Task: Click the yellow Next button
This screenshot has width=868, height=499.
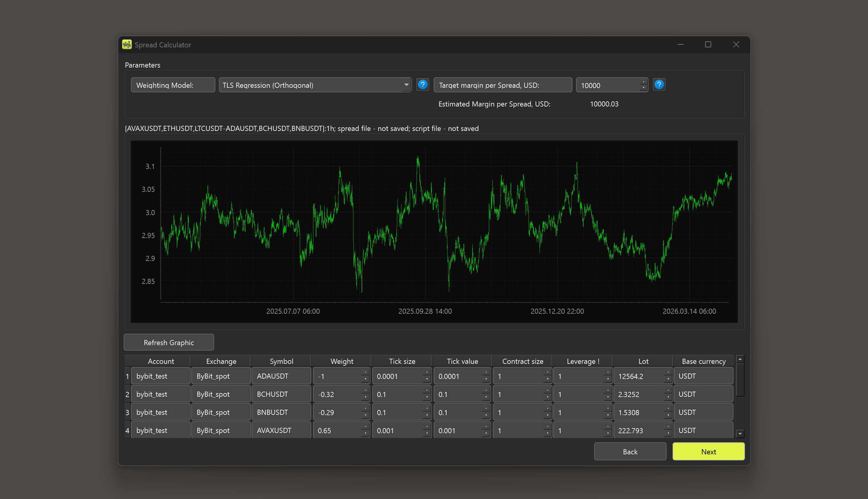Action: [x=708, y=451]
